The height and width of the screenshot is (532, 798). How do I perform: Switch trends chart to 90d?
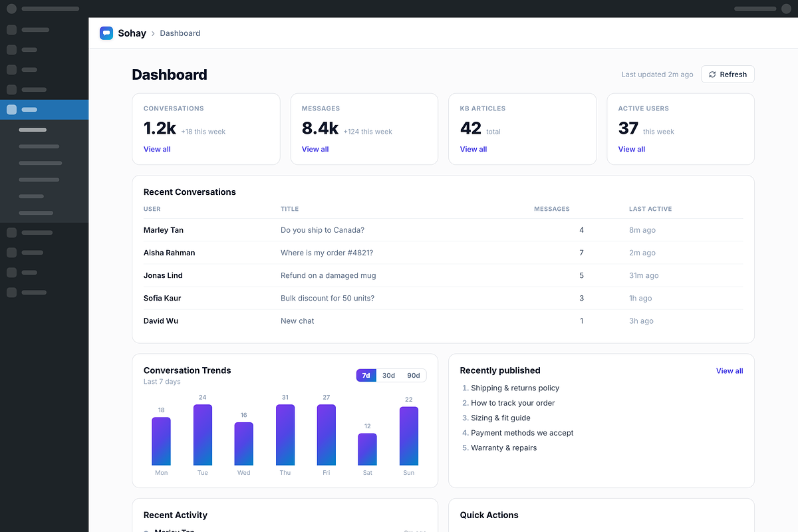[414, 376]
